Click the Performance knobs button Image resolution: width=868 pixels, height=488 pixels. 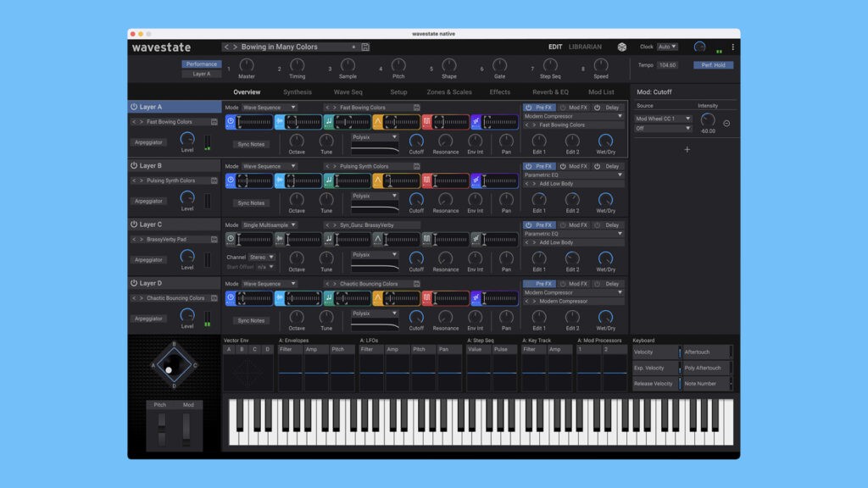click(202, 64)
